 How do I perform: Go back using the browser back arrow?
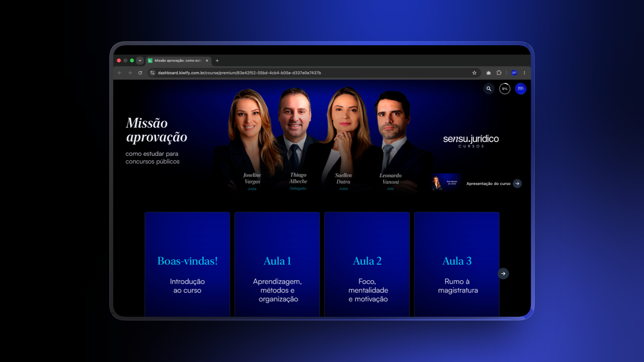(120, 73)
